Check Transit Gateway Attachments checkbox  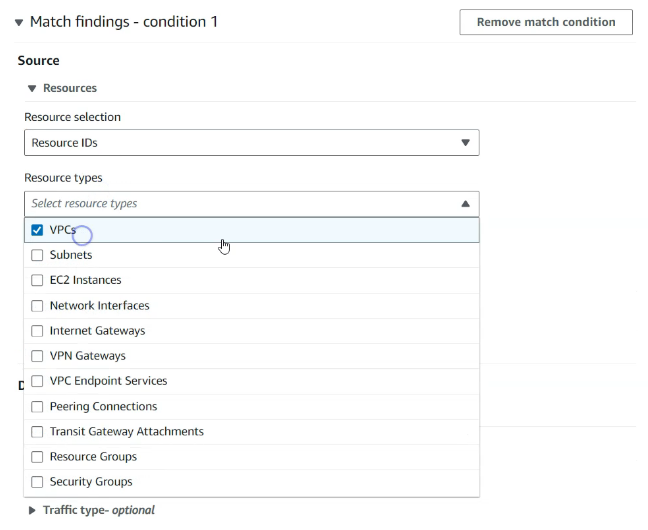tap(38, 432)
